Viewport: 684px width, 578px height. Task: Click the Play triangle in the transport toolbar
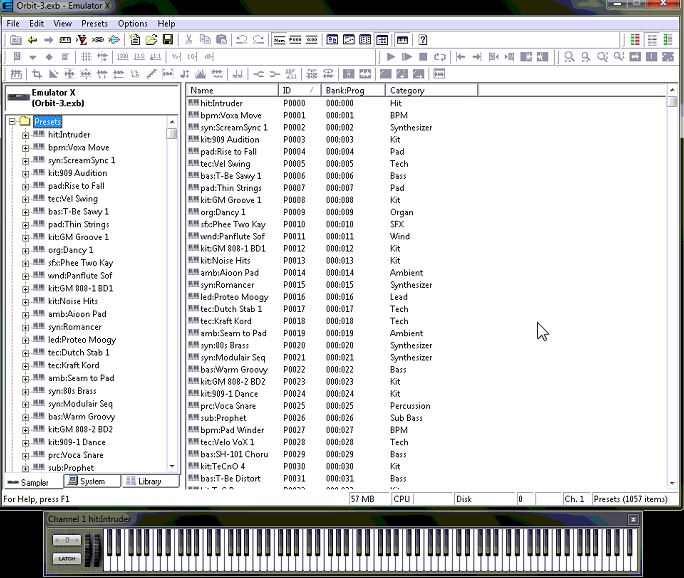coord(390,57)
